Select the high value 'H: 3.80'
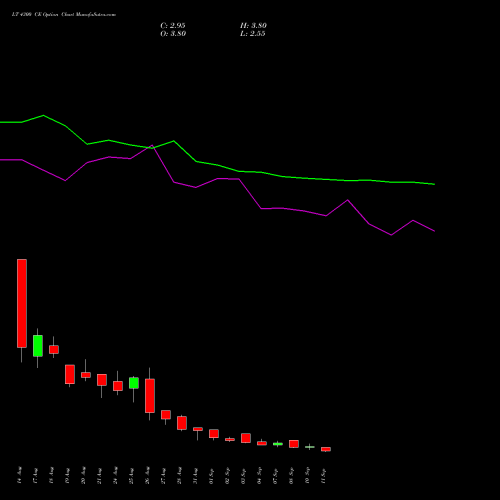500x500 pixels. (x=253, y=26)
